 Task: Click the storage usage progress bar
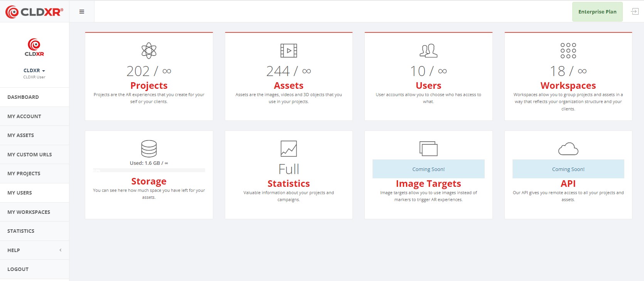coord(149,170)
